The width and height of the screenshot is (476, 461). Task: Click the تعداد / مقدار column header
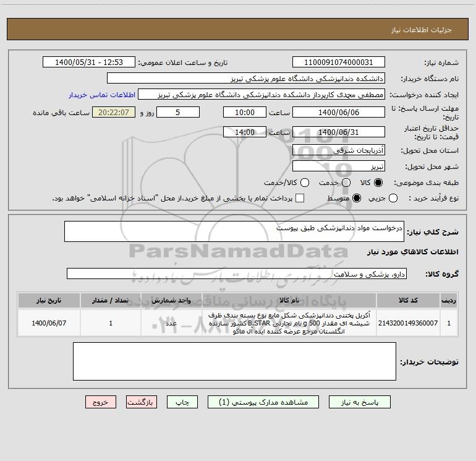click(x=111, y=300)
